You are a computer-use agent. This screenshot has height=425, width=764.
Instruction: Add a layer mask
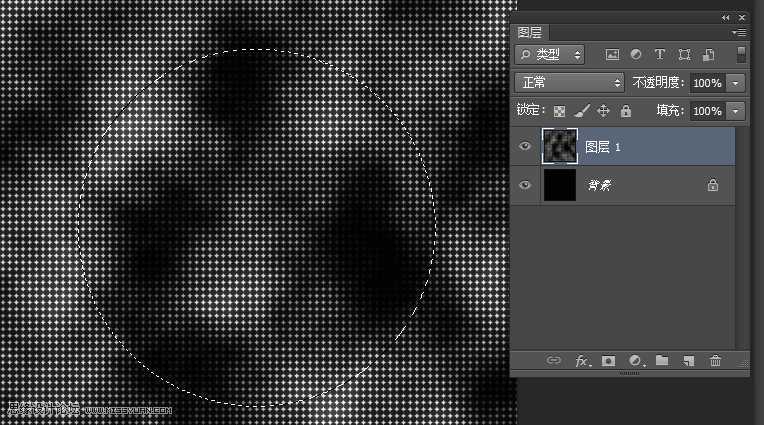coord(608,361)
